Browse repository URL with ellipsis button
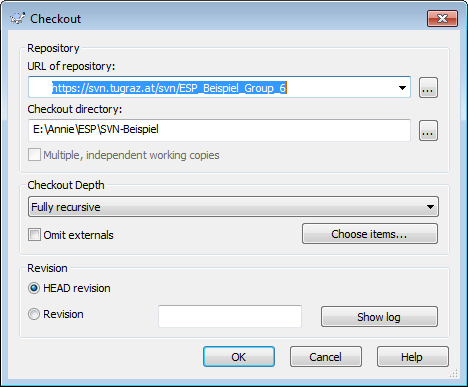The image size is (468, 387). pyautogui.click(x=428, y=88)
